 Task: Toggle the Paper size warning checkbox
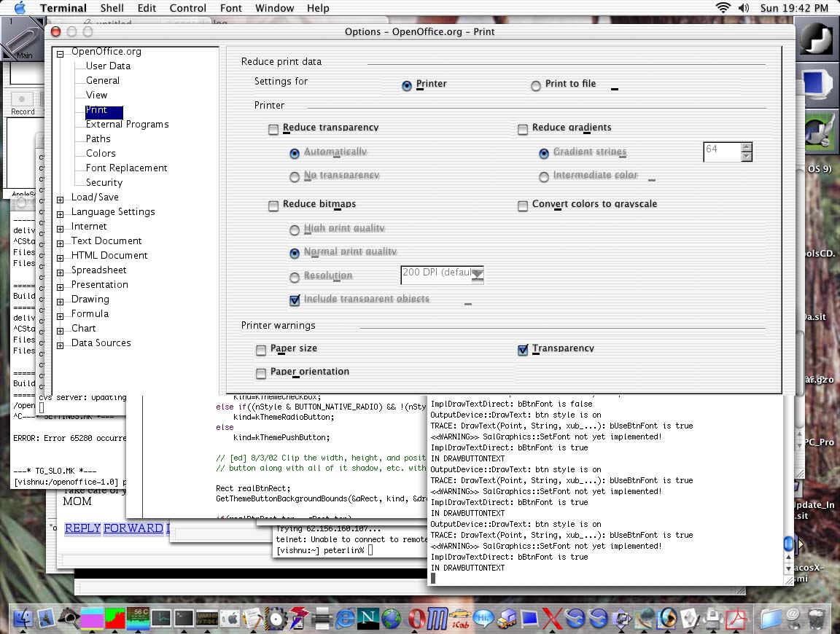(261, 351)
